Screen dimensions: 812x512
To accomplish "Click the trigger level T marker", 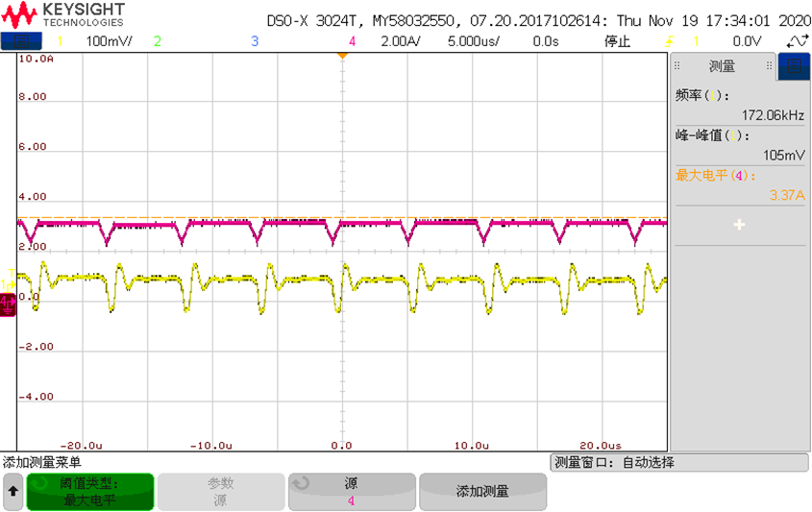I will 12,274.
